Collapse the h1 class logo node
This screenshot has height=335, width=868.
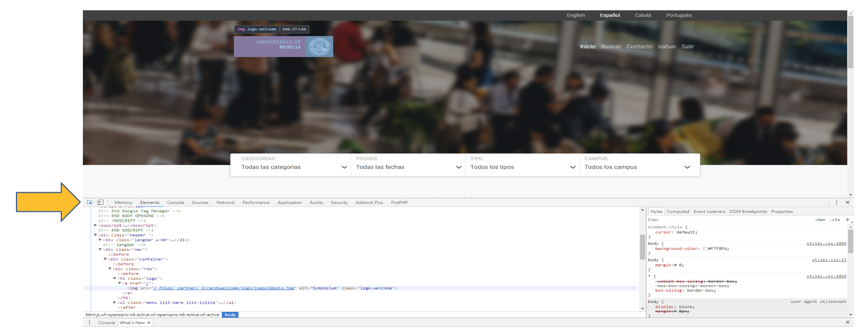114,278
